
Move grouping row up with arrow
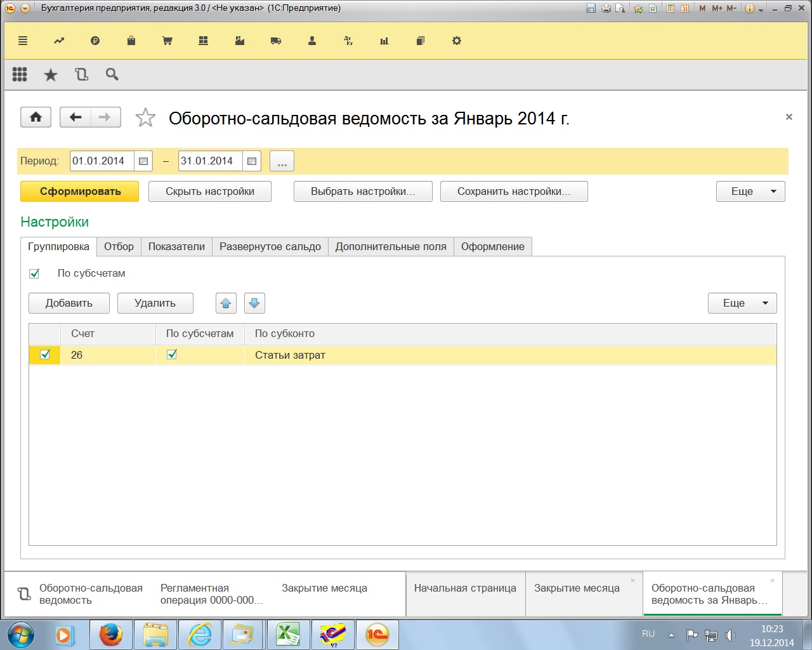coord(226,303)
